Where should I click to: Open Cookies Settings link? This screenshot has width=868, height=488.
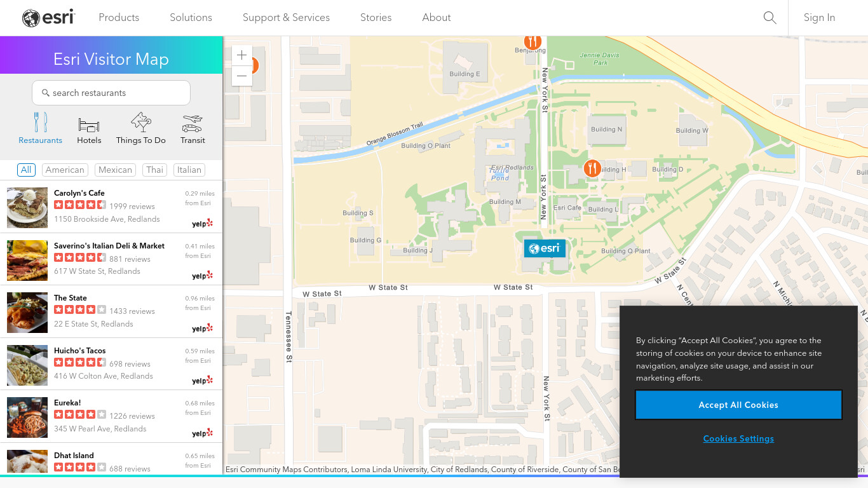point(738,438)
